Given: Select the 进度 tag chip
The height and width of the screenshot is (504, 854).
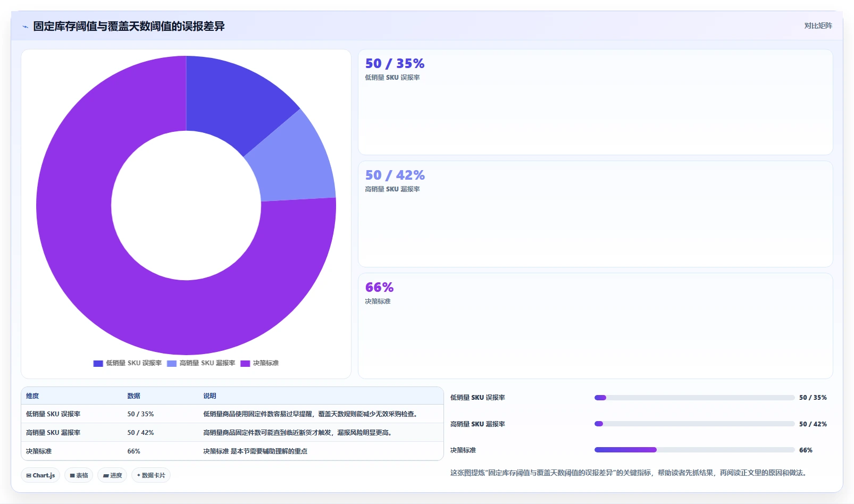Looking at the screenshot, I should tap(112, 475).
